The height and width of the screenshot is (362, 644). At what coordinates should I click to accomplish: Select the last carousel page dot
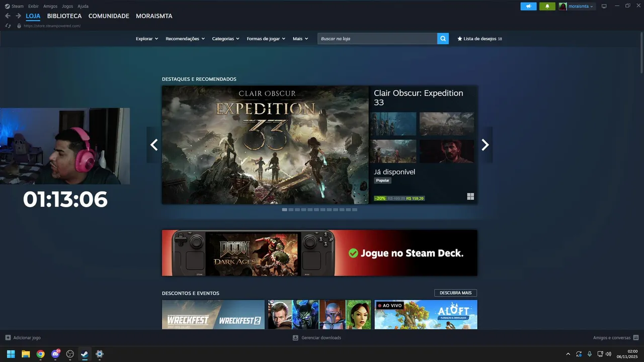[x=355, y=210]
